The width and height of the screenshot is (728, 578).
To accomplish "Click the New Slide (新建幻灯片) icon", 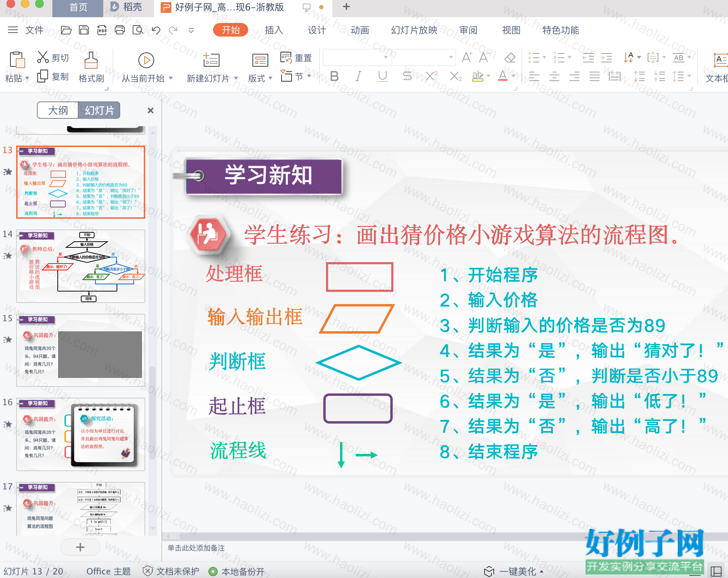I will [x=211, y=60].
